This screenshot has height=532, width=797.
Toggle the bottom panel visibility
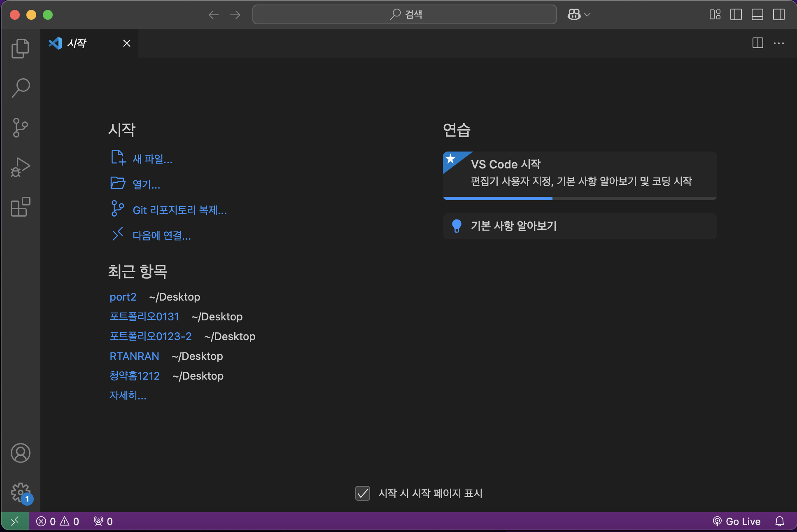coord(757,14)
